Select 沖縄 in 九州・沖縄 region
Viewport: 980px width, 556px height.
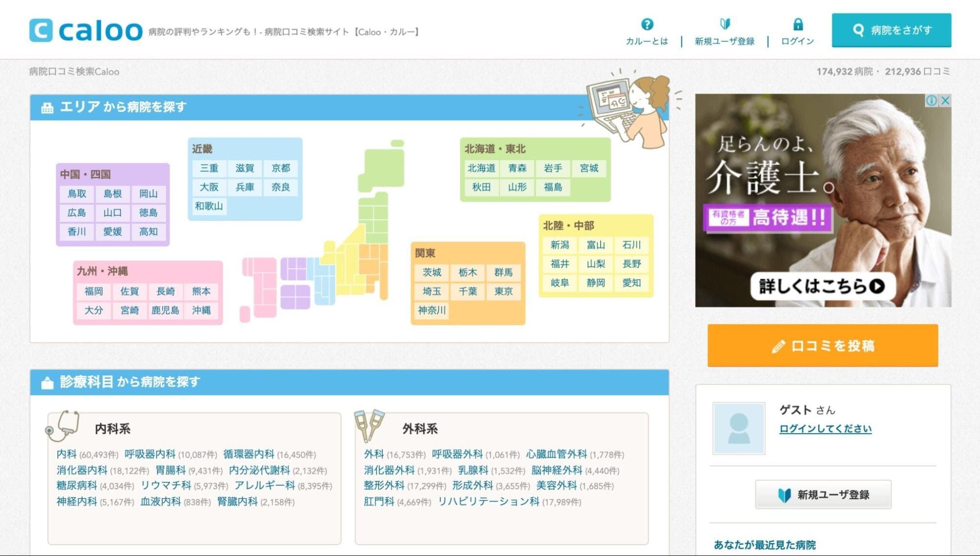[x=201, y=310]
